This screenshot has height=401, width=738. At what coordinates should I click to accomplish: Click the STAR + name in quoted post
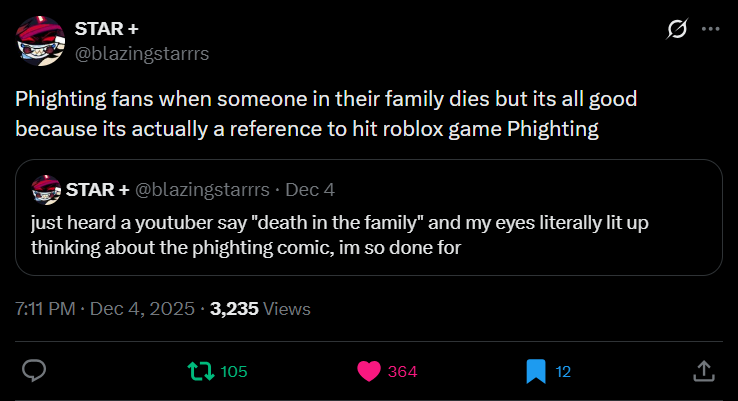(x=97, y=190)
